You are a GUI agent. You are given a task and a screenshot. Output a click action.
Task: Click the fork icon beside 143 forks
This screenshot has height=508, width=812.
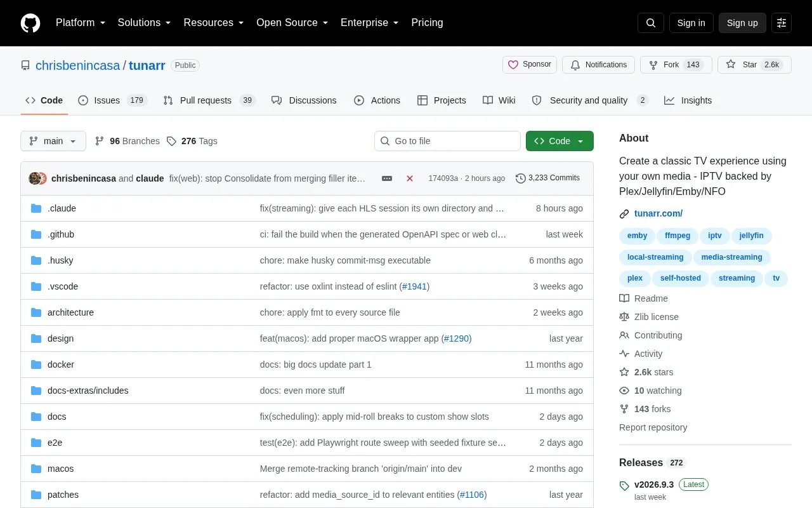point(624,409)
